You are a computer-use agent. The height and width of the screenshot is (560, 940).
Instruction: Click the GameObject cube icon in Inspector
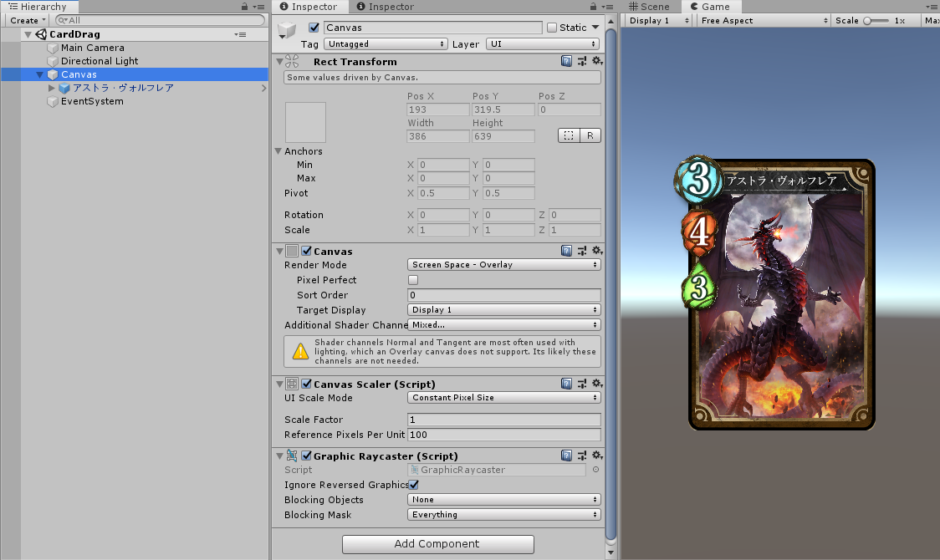coord(287,30)
